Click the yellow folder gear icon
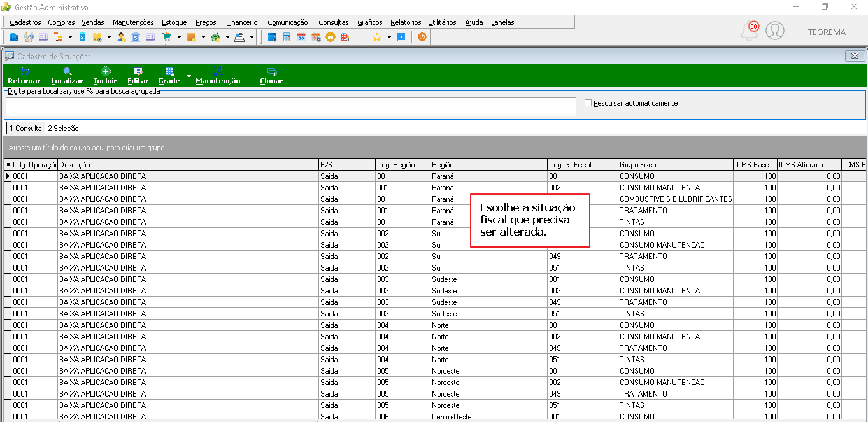The height and width of the screenshot is (422, 868). coord(97,37)
